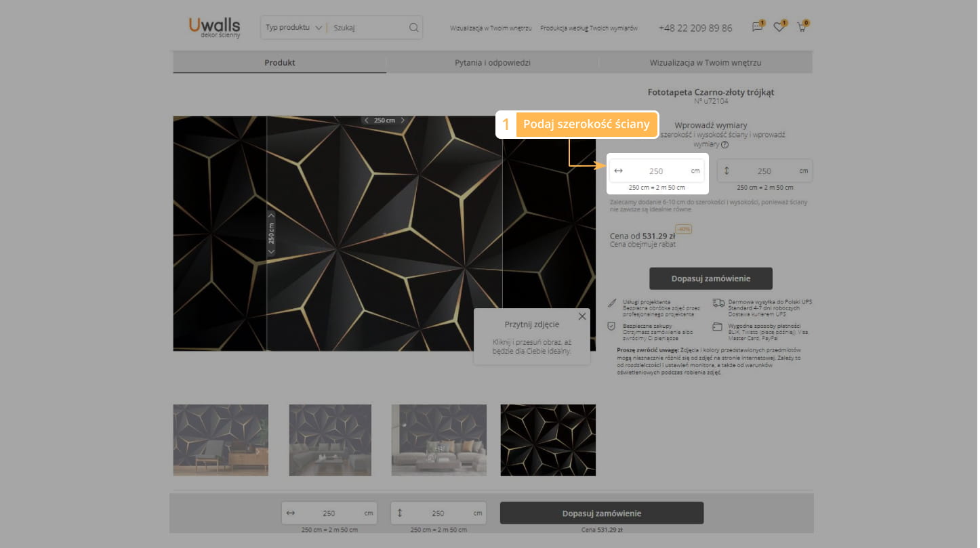Click the highlighted wall width input field

coord(655,171)
